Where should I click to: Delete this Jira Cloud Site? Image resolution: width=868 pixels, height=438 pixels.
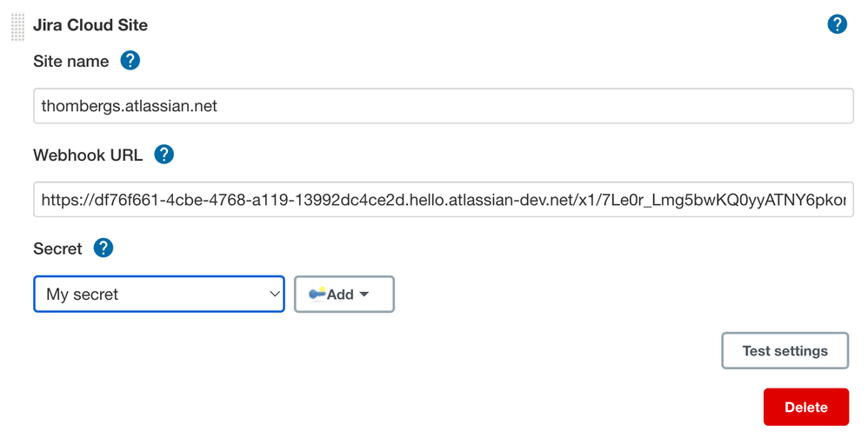(806, 407)
